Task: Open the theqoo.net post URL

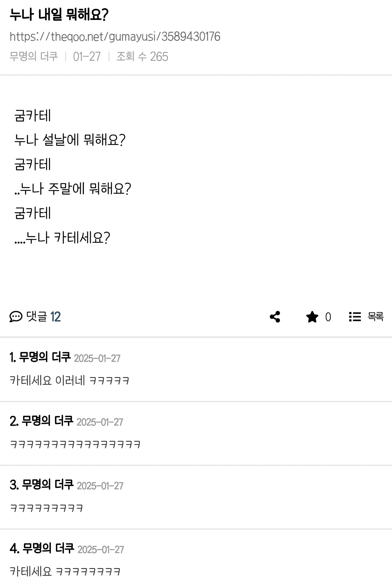Action: (x=115, y=37)
